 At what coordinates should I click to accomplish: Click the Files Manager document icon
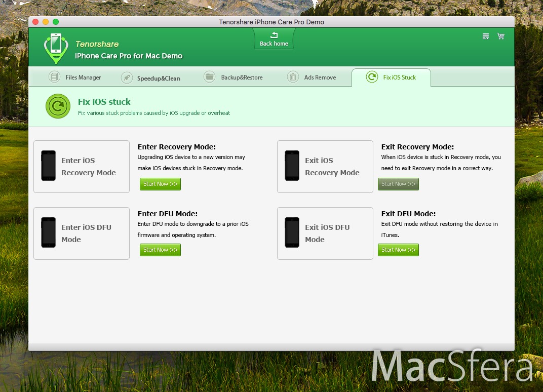[54, 77]
